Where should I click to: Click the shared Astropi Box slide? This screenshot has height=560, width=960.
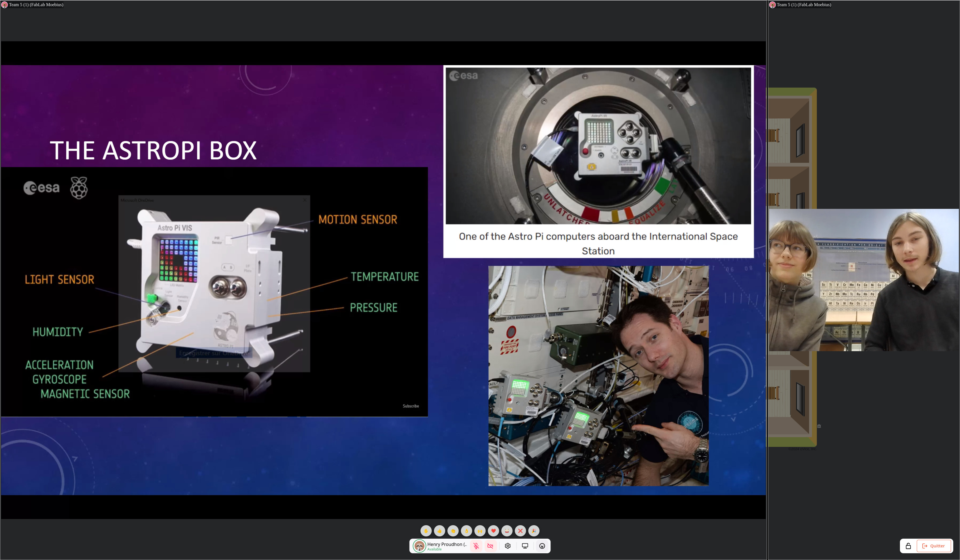[x=383, y=280]
